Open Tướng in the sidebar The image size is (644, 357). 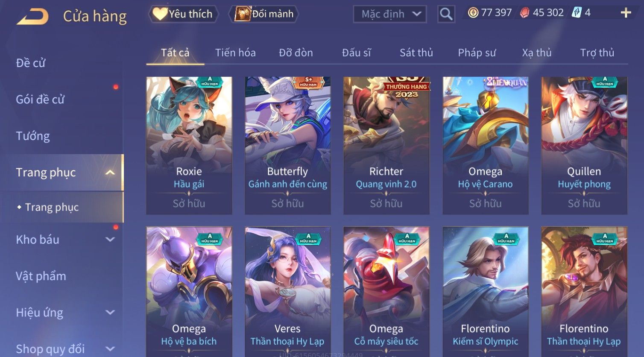click(x=33, y=136)
